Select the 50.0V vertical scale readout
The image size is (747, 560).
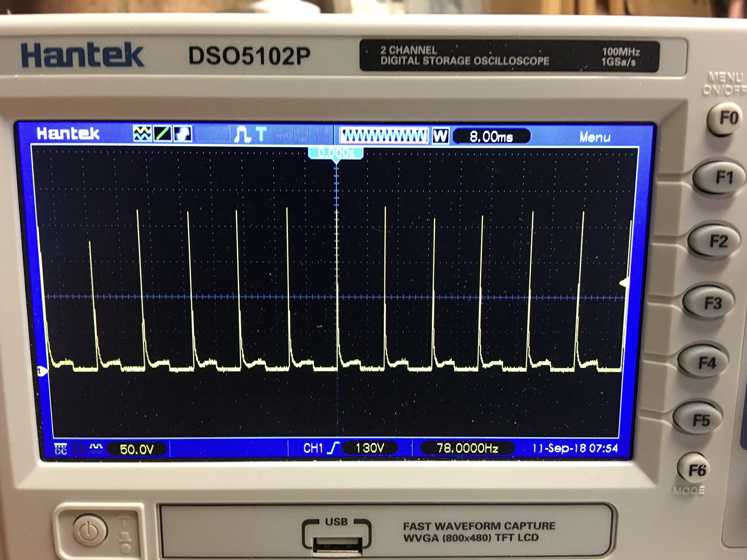click(137, 449)
